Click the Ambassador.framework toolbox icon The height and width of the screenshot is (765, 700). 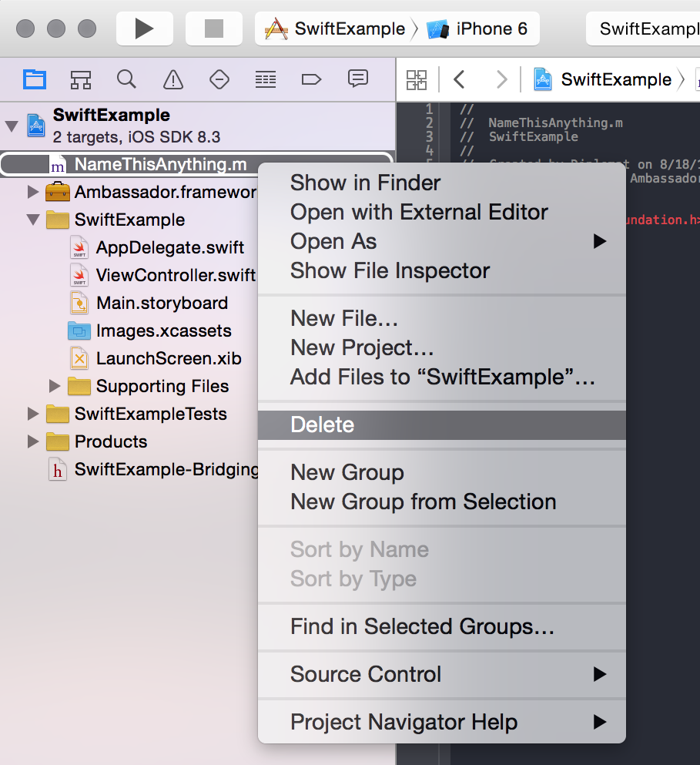[x=58, y=192]
